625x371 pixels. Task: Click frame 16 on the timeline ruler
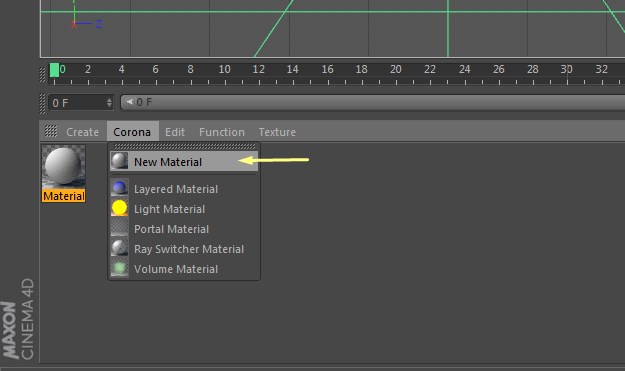tap(327, 70)
